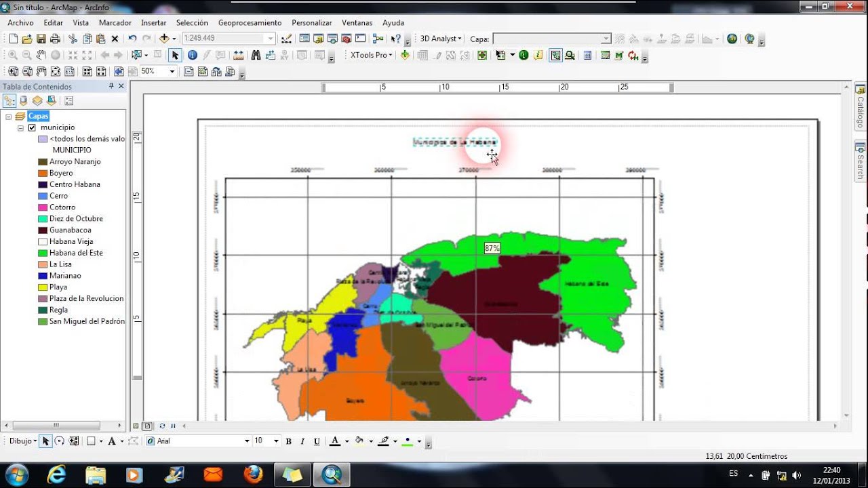The height and width of the screenshot is (488, 868).
Task: Open the Editar menu
Action: pos(53,22)
